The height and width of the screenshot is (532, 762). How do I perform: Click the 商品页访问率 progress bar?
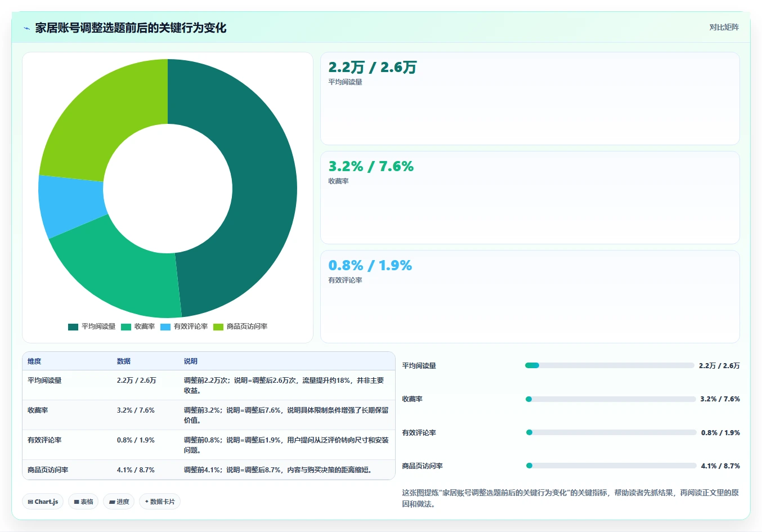pos(611,466)
